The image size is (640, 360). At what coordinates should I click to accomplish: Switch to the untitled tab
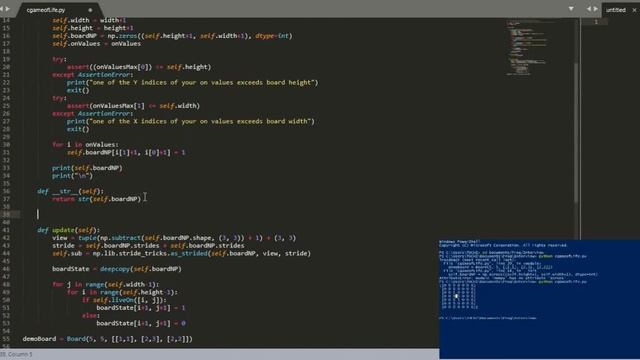[x=616, y=10]
